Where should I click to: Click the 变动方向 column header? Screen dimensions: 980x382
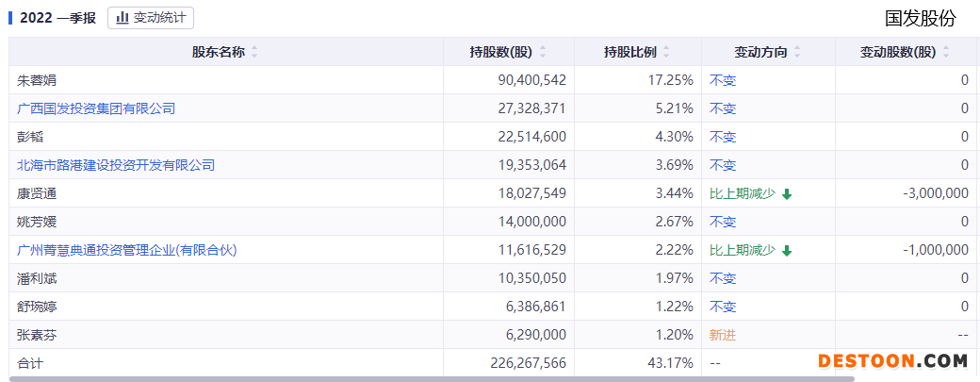click(760, 52)
